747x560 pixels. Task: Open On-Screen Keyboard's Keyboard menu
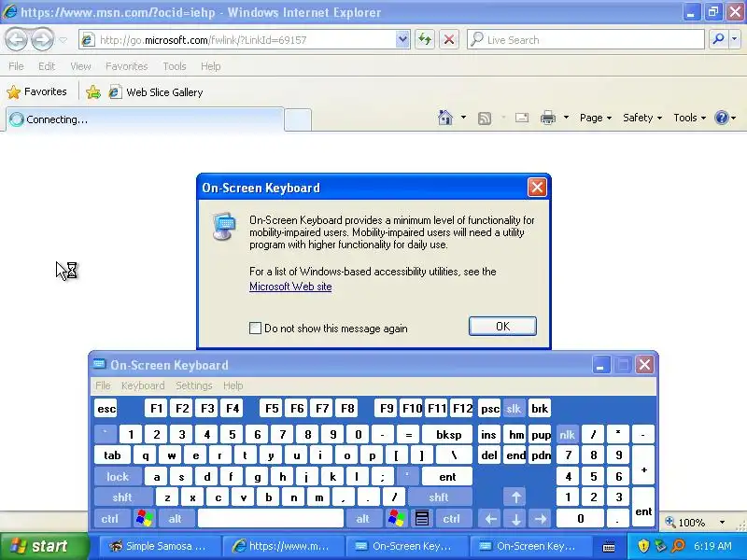(143, 385)
